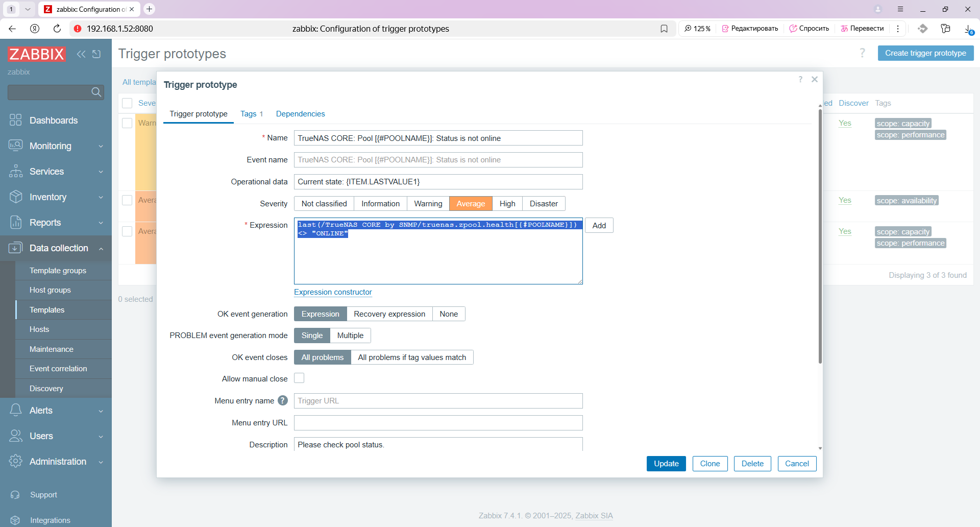Click the Reports sidebar icon
Viewport: 980px width, 527px height.
click(x=16, y=222)
